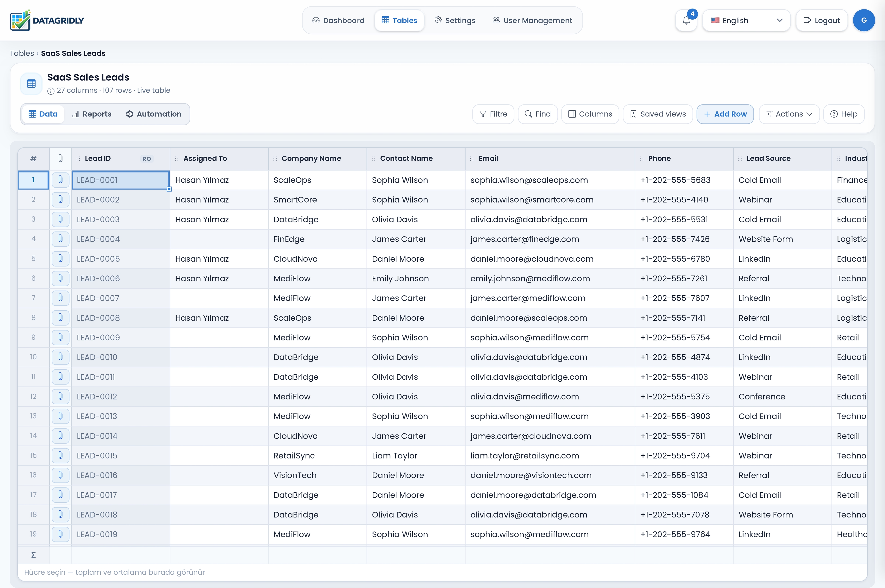Grab the Email column drag handle
885x588 pixels.
472,159
